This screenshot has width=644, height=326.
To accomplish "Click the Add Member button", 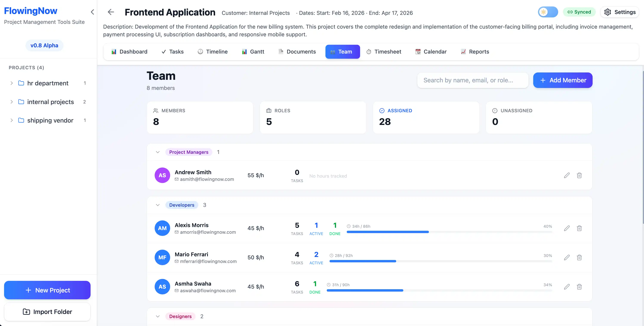I will [562, 80].
